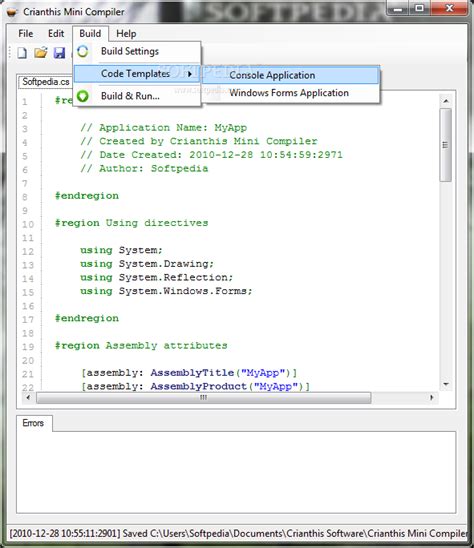Click the Crianthis app icon in title bar
The width and height of the screenshot is (474, 548).
(12, 12)
